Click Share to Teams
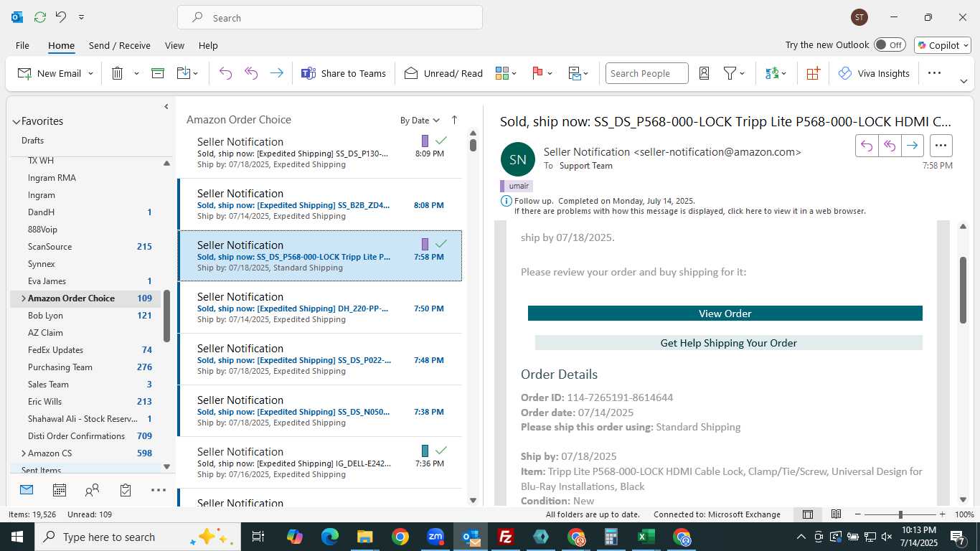Viewport: 980px width, 551px height. coord(343,73)
